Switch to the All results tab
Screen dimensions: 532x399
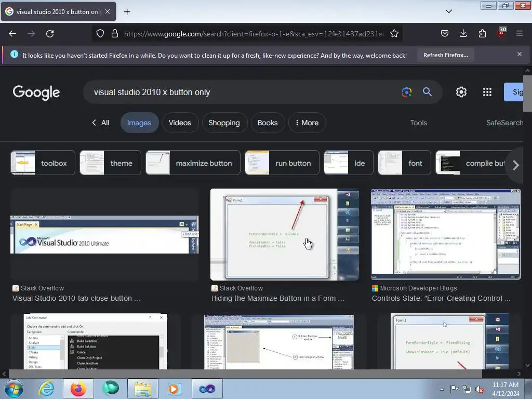click(101, 123)
